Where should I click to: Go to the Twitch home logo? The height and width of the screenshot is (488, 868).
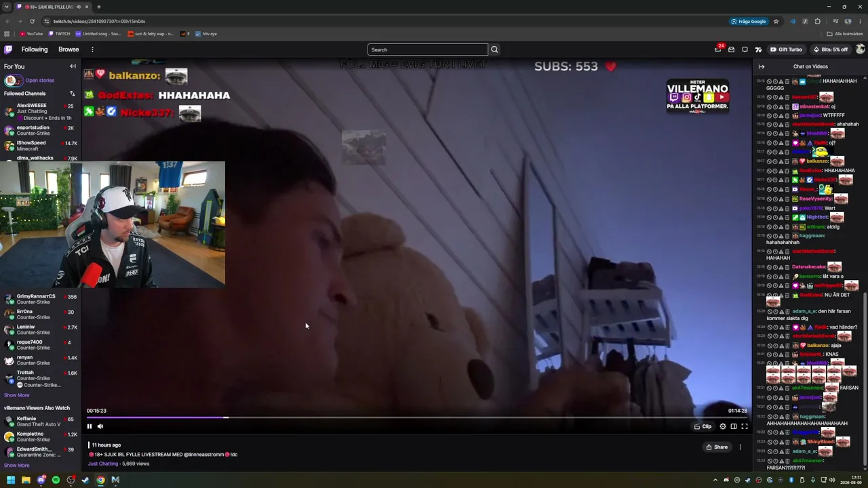coord(8,49)
